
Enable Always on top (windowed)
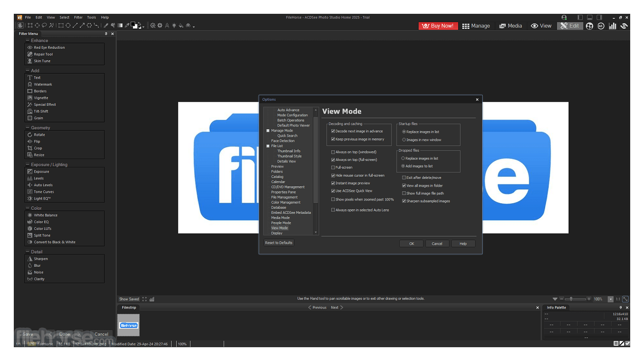point(333,152)
